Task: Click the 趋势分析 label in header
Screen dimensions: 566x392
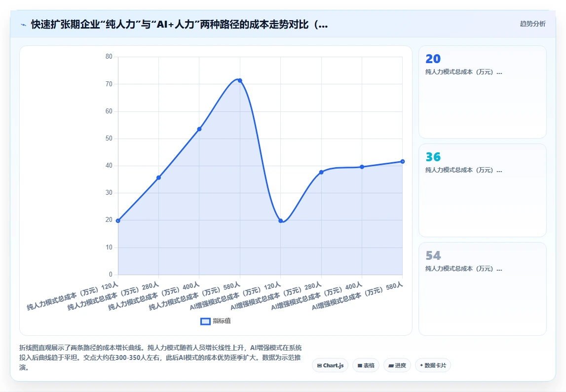Action: click(532, 24)
